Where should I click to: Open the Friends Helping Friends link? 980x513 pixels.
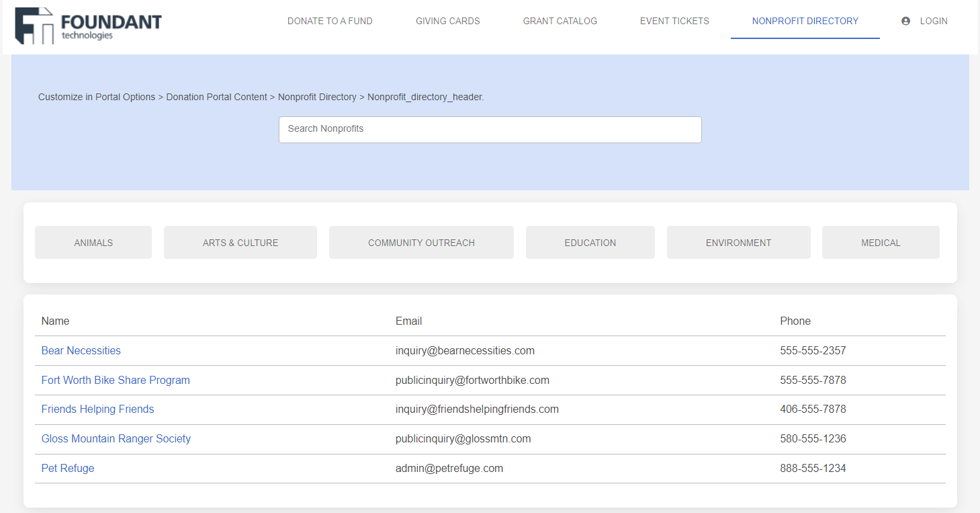coord(97,409)
